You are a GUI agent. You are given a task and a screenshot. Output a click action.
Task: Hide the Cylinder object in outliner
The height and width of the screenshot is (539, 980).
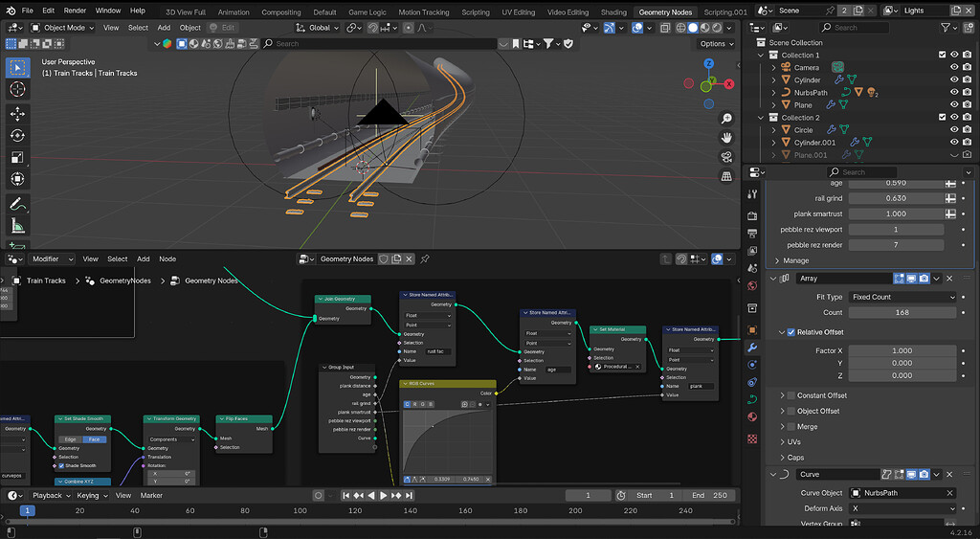(x=954, y=80)
